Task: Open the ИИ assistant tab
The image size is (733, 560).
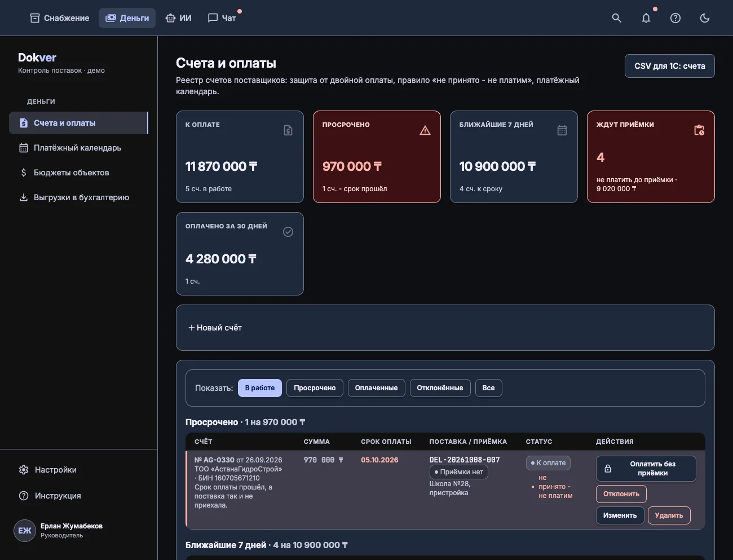Action: (x=178, y=18)
